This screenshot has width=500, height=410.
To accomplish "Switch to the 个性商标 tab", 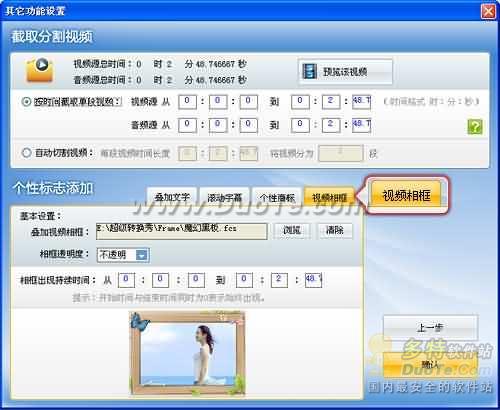I will (x=277, y=197).
